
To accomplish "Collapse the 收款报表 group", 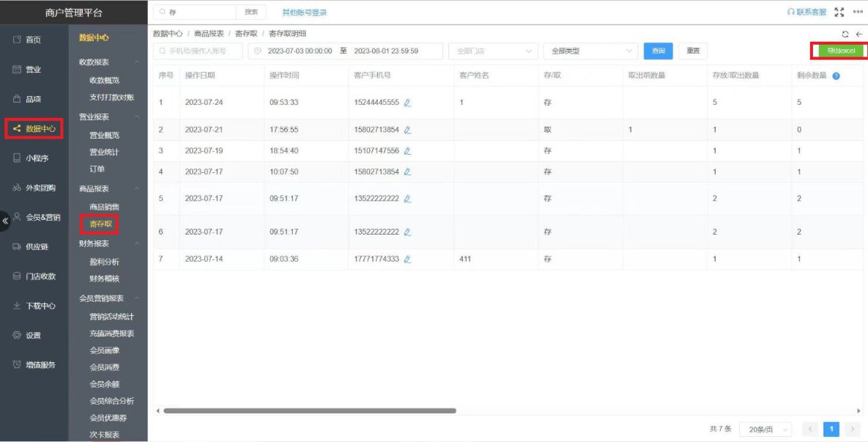I will tap(137, 62).
